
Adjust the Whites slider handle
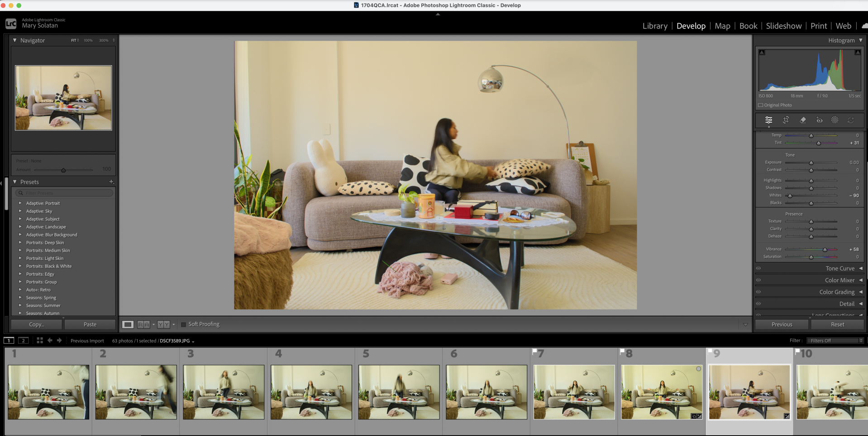coord(790,196)
